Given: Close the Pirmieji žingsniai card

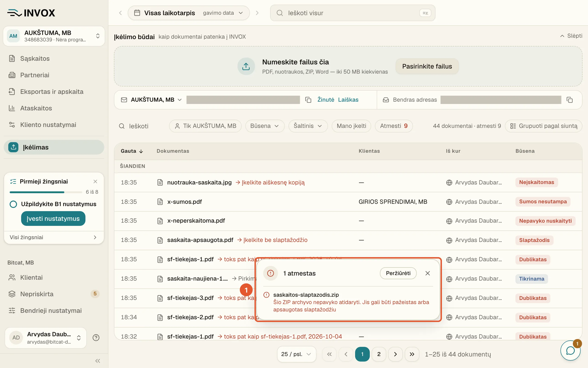Looking at the screenshot, I should pyautogui.click(x=95, y=181).
